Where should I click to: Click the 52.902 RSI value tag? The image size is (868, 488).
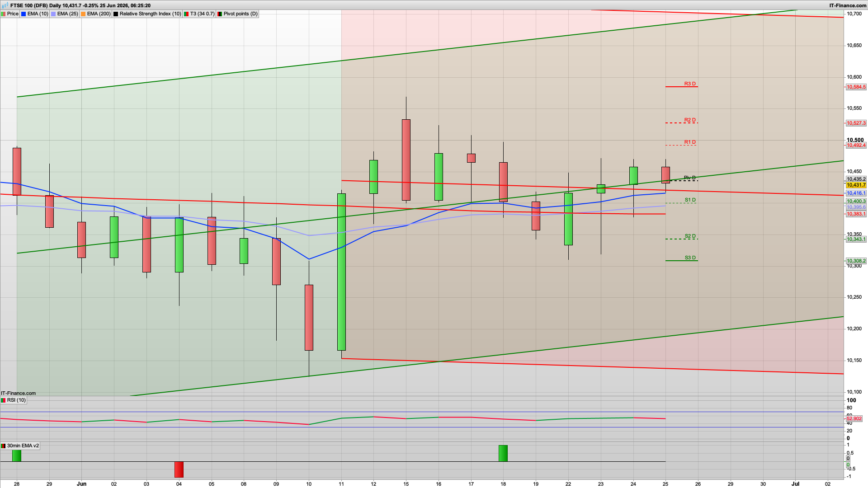[x=854, y=418]
